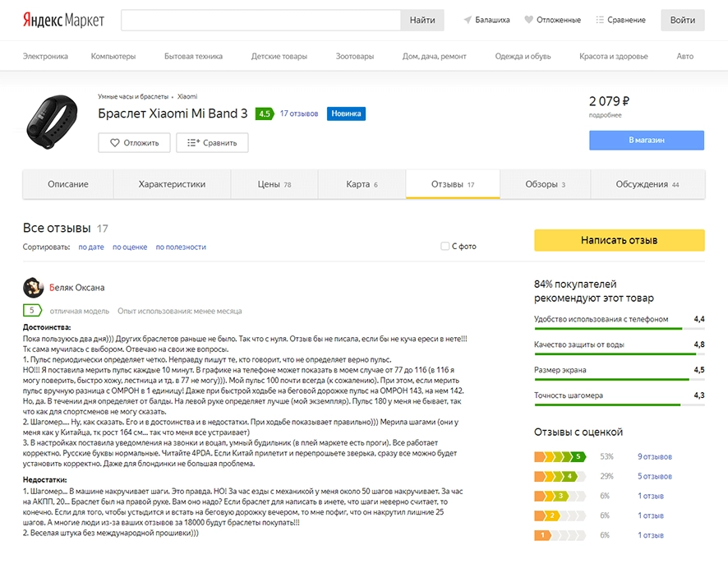The height and width of the screenshot is (564, 728).
Task: Click the Войти login button
Action: pos(683,20)
